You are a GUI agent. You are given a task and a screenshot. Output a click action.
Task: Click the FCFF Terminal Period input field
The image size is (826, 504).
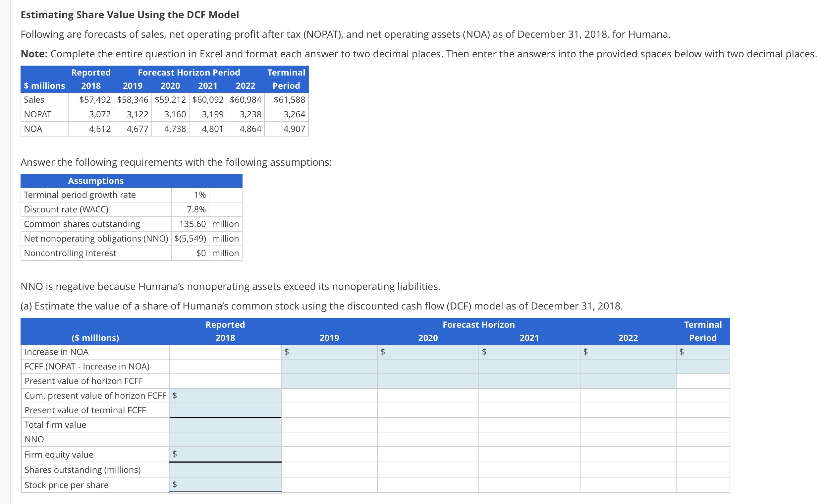(703, 366)
